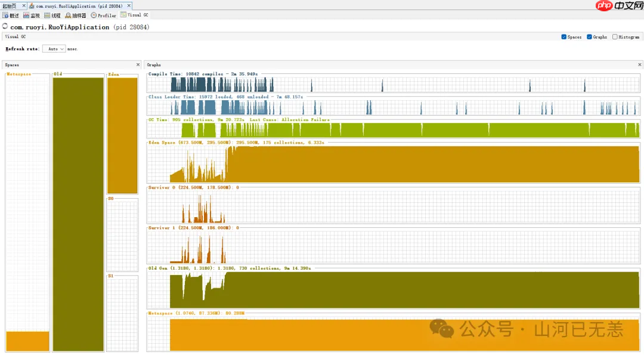Image resolution: width=644 pixels, height=355 pixels.
Task: Switch to the 监视 monitor tab icon
Action: tap(27, 16)
